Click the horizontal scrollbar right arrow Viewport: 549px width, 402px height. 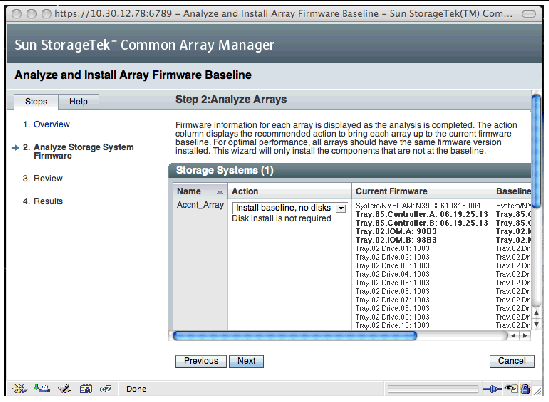point(524,336)
